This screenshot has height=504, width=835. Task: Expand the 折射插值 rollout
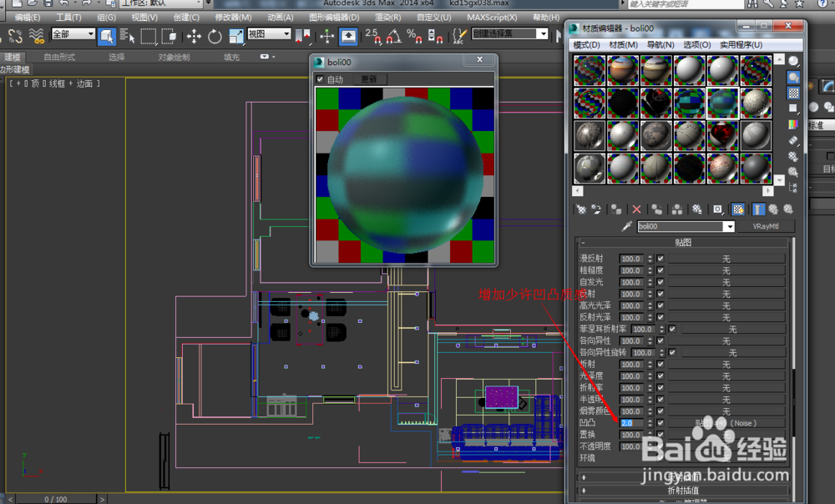coord(683,490)
